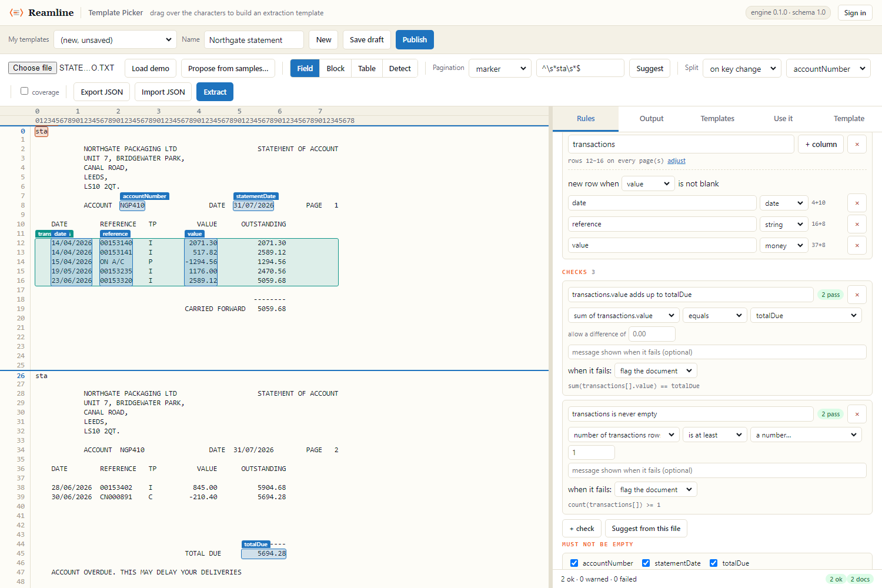Click Load demo
The width and height of the screenshot is (882, 588).
(x=151, y=68)
